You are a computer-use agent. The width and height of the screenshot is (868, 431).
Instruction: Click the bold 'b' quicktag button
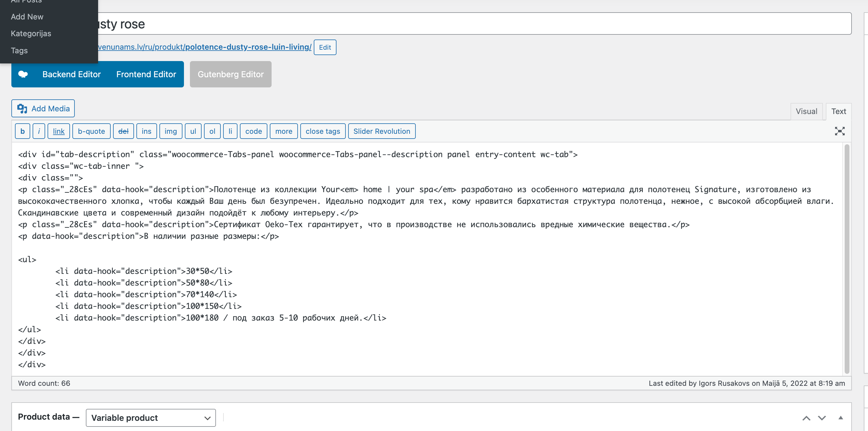[22, 131]
